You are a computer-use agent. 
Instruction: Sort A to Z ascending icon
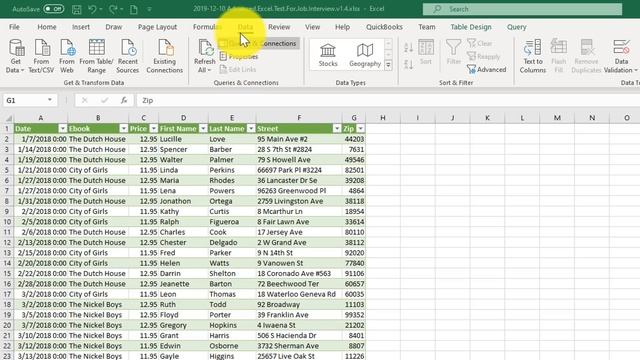tap(409, 47)
